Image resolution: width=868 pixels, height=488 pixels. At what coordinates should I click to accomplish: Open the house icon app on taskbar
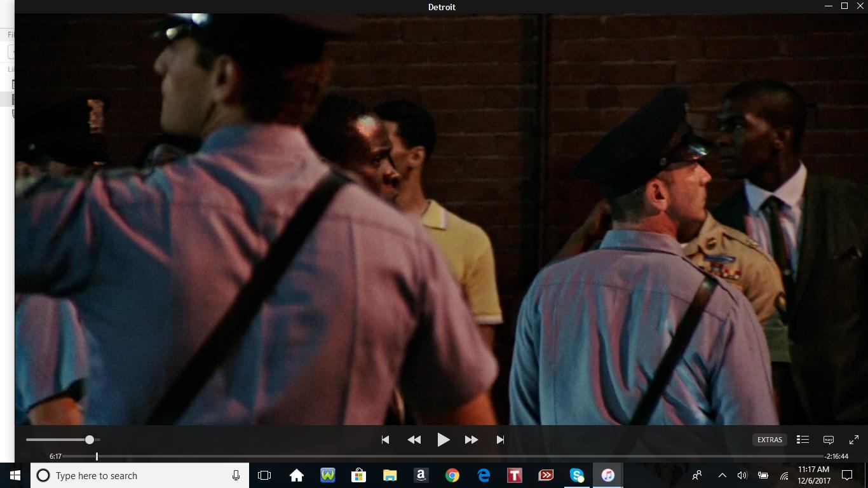tap(296, 475)
